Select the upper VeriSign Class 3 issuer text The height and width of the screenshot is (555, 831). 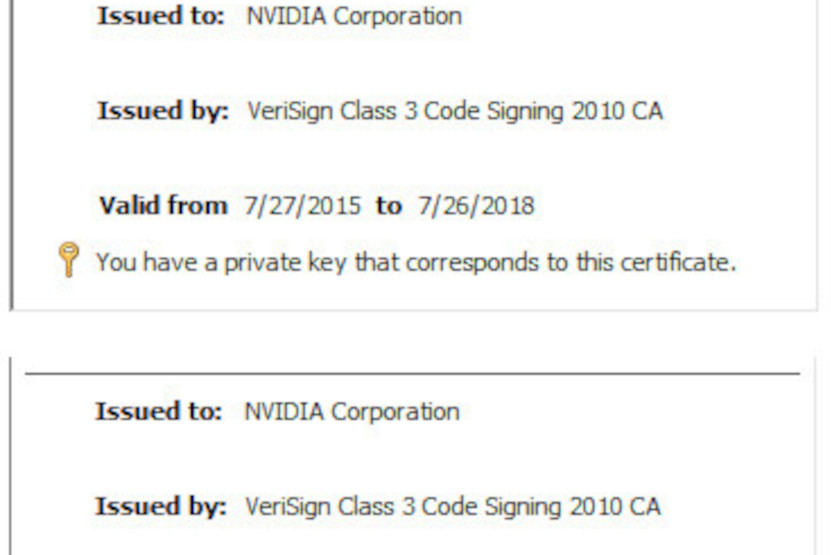pos(454,110)
